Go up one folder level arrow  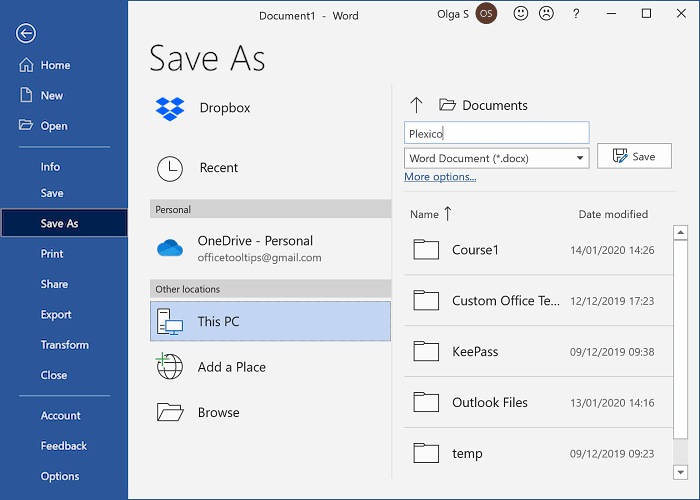click(x=417, y=105)
